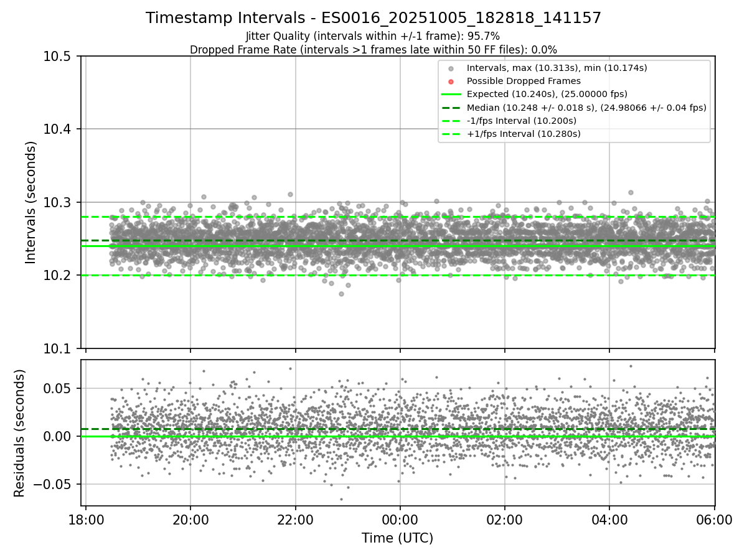747x560 pixels.
Task: Click the dark green dashed sample beside Median
Action: [x=451, y=108]
